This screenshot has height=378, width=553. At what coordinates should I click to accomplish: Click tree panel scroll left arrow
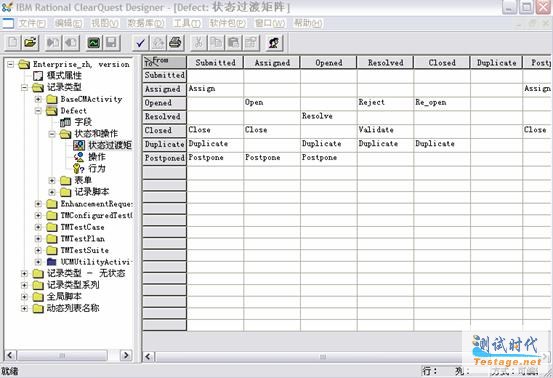click(10, 355)
